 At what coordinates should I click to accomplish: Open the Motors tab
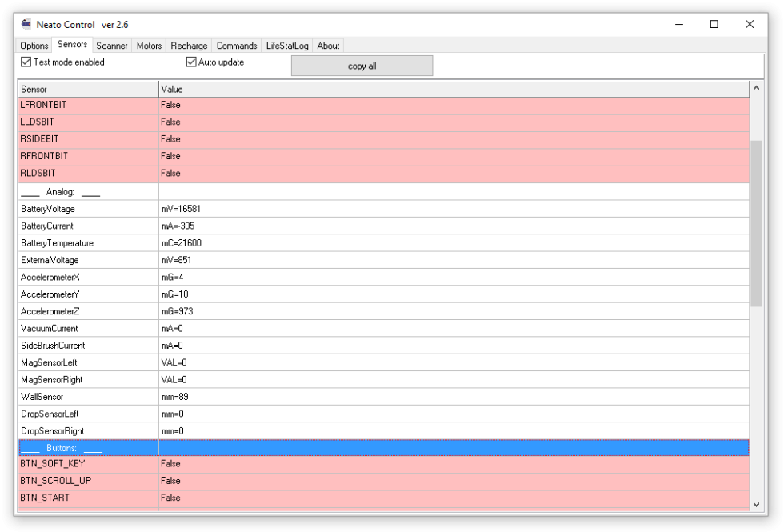[x=149, y=46]
